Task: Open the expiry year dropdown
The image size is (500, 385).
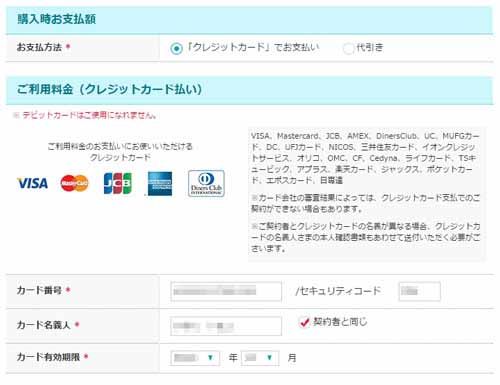Action: point(195,358)
